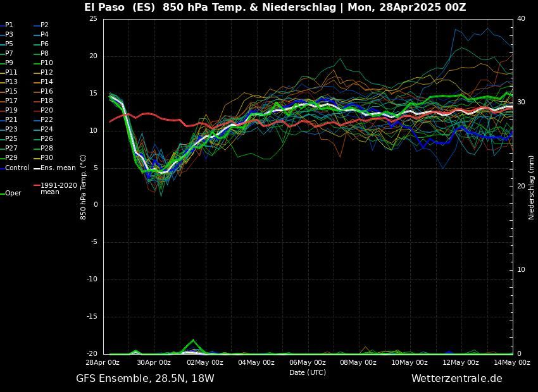This screenshot has height=392, width=538.
Task: Open the Wetterzentrale.de source label
Action: [x=457, y=378]
